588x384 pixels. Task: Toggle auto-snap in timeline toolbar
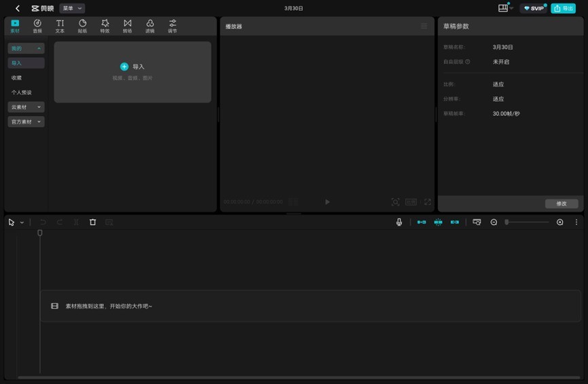click(x=438, y=223)
